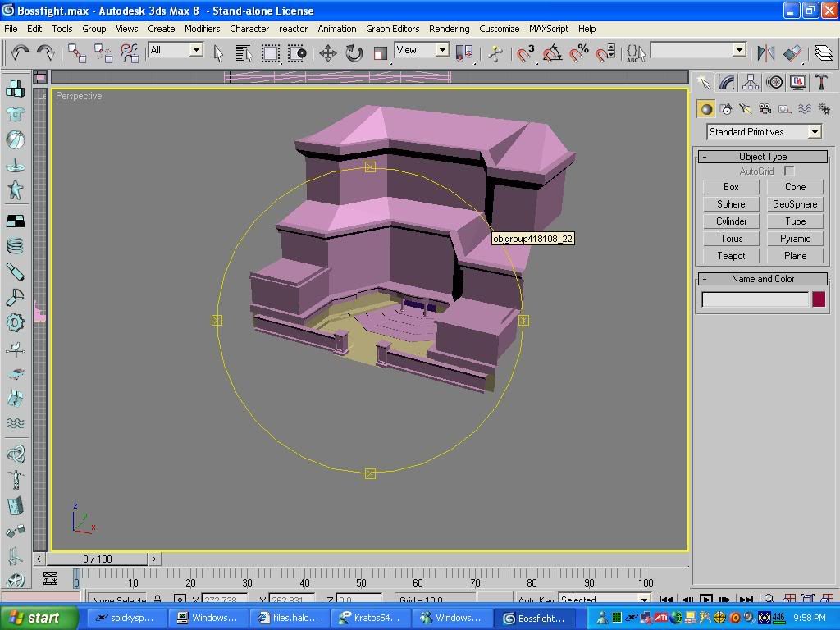Click the Undo arrow in the main toolbar

pyautogui.click(x=20, y=52)
